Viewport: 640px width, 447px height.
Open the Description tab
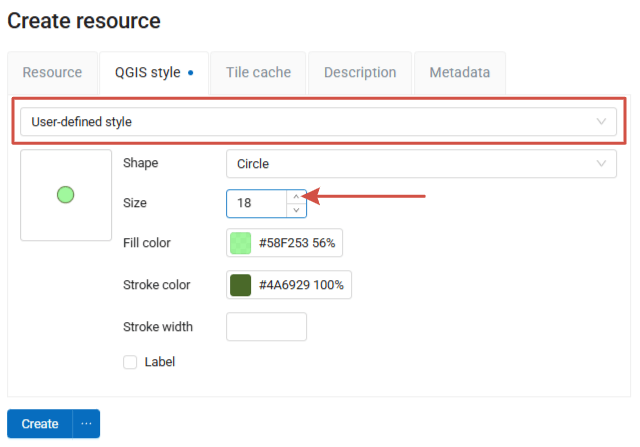click(360, 73)
